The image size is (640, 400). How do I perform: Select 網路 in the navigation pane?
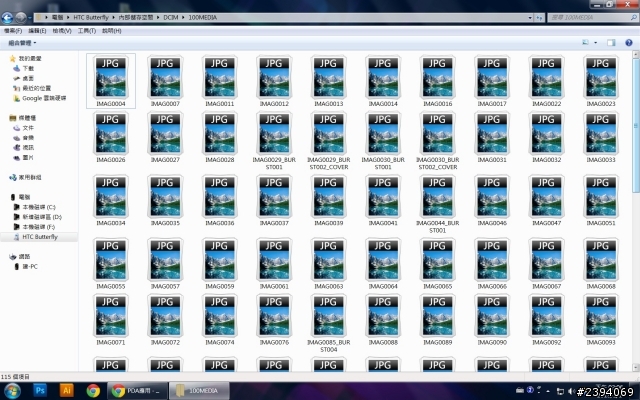[20, 256]
